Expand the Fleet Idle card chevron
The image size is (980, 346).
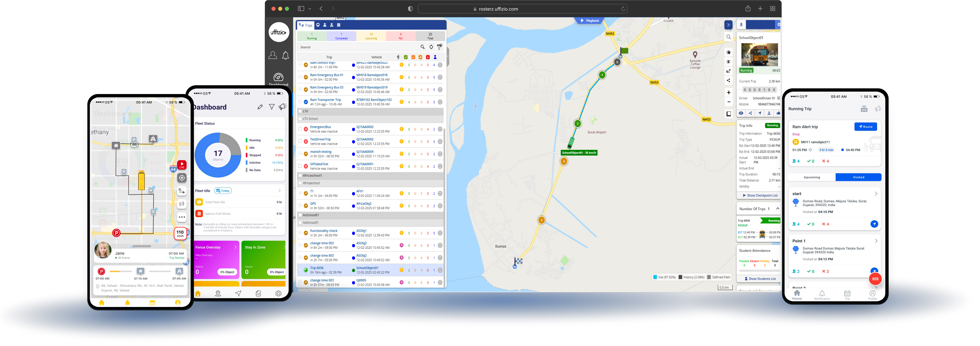(280, 191)
